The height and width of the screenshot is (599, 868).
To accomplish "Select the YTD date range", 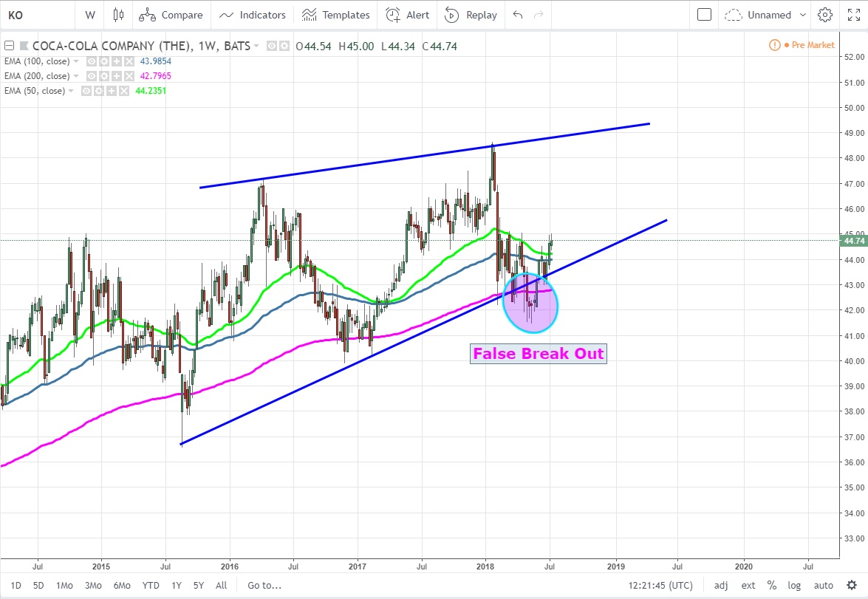I will [x=151, y=585].
